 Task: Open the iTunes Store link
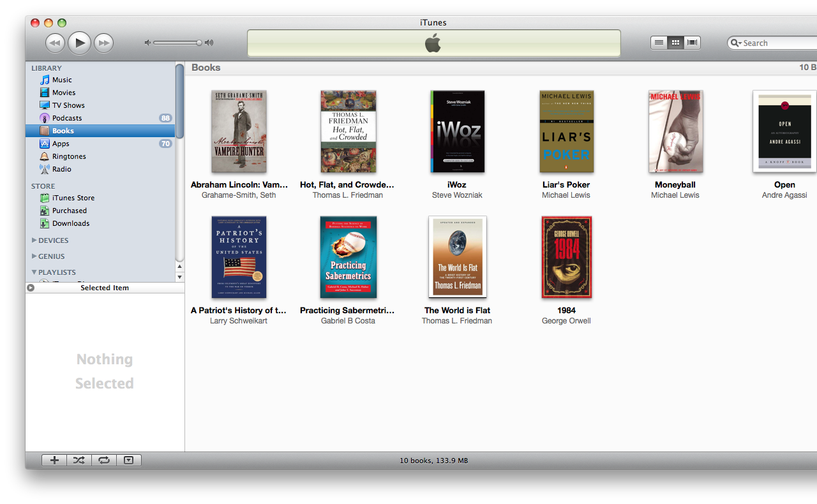tap(100, 198)
